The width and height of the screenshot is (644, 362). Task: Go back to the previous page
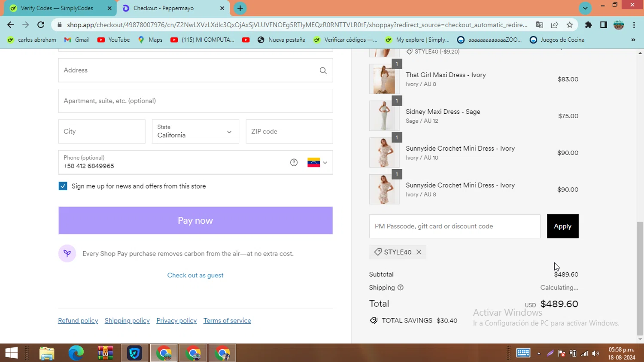point(11,25)
